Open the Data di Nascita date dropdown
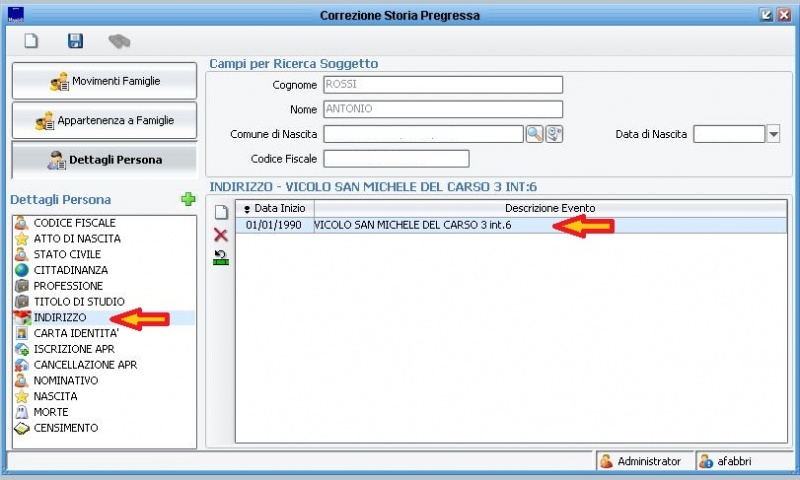Viewport: 800px width, 480px height. pyautogui.click(x=773, y=134)
